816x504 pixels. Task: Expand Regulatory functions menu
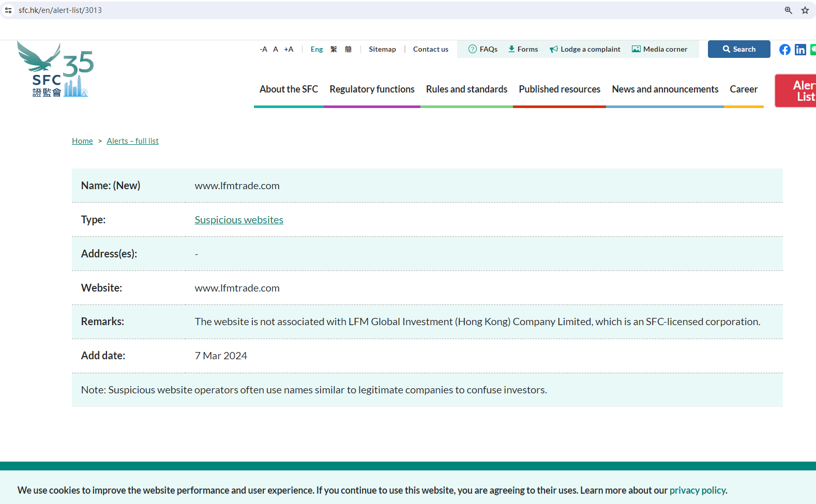point(372,89)
